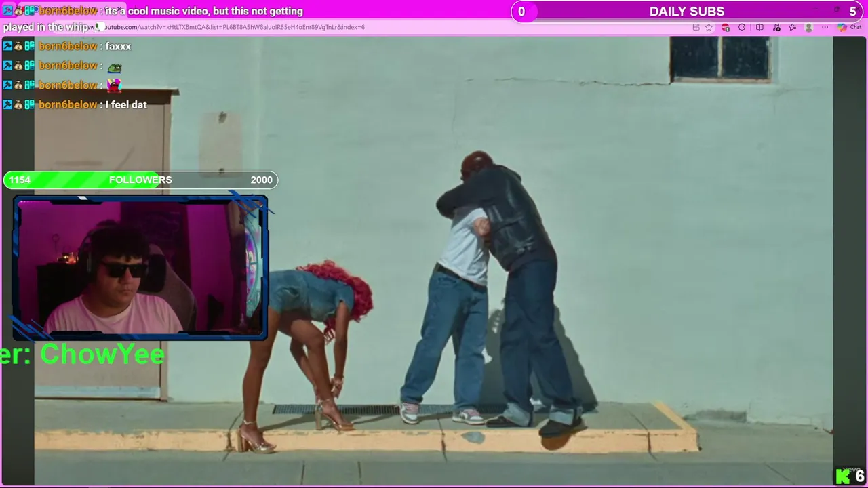Toggle the split screen browser icon

(759, 27)
